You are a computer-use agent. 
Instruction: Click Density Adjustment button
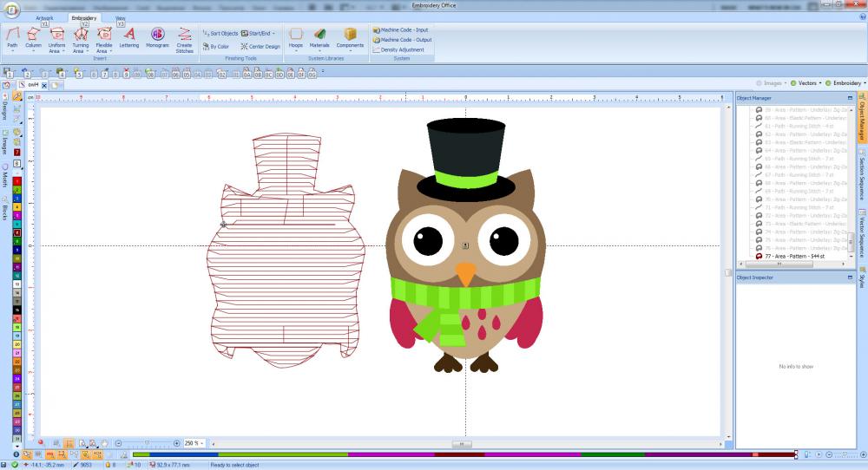pyautogui.click(x=398, y=49)
